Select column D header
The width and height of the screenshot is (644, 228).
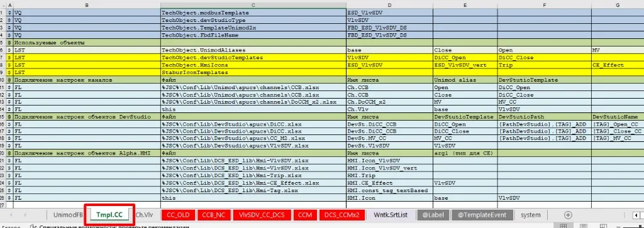pos(389,4)
